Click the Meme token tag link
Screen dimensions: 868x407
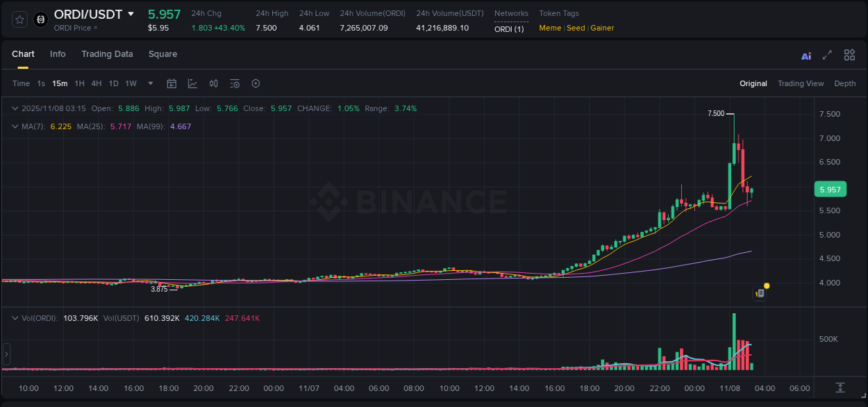point(549,28)
